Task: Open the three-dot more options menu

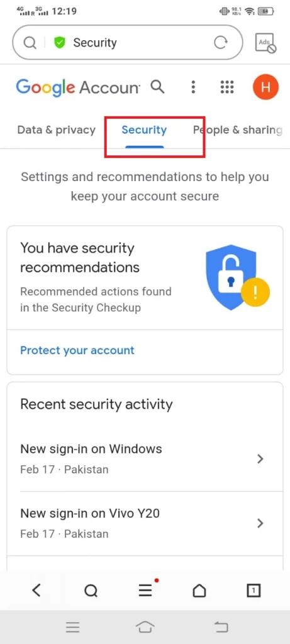Action: [193, 87]
